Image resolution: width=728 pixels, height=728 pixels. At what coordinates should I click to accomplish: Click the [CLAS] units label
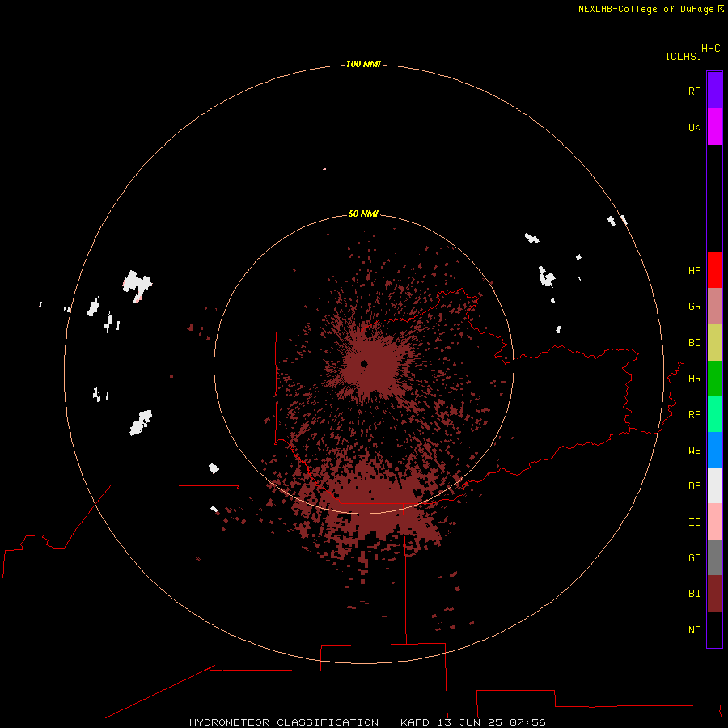tap(684, 56)
